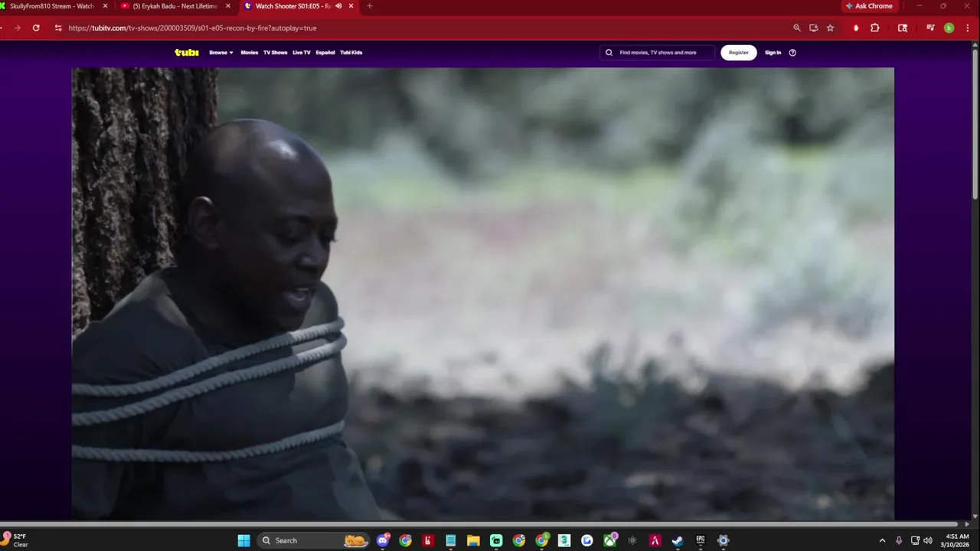This screenshot has width=980, height=551.
Task: Click the microphone tray icon
Action: click(x=899, y=540)
